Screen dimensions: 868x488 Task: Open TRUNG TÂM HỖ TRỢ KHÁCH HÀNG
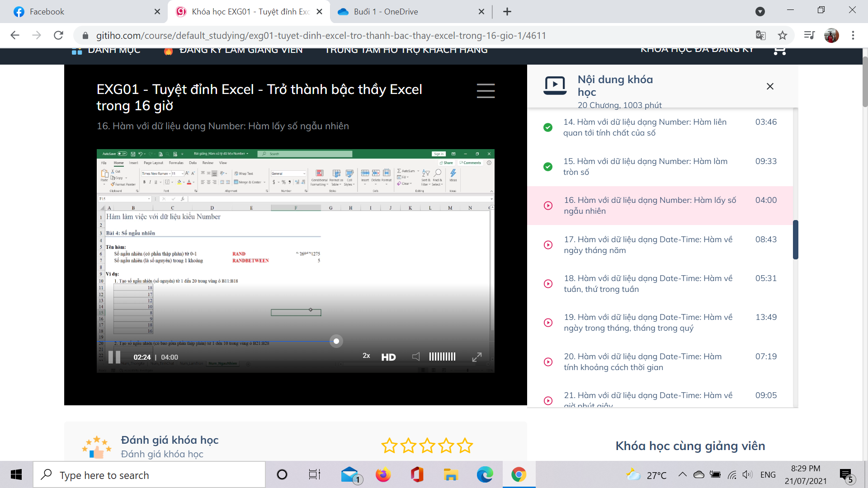point(406,50)
